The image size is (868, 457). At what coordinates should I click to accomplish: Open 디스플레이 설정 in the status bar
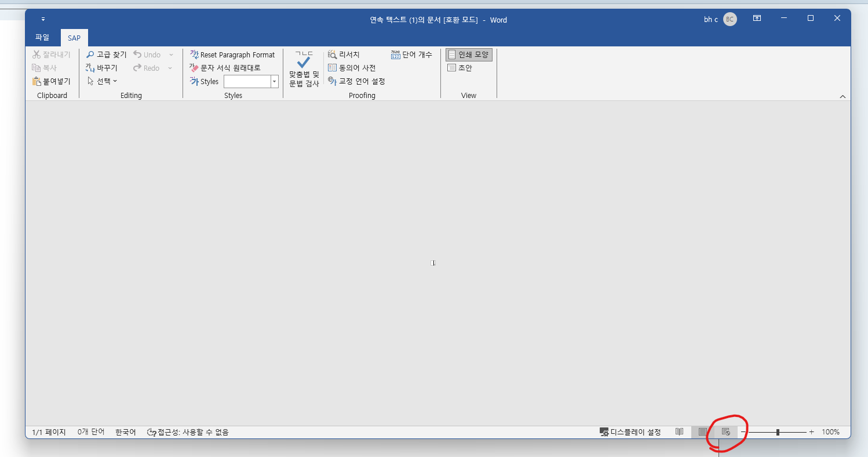pyautogui.click(x=630, y=432)
